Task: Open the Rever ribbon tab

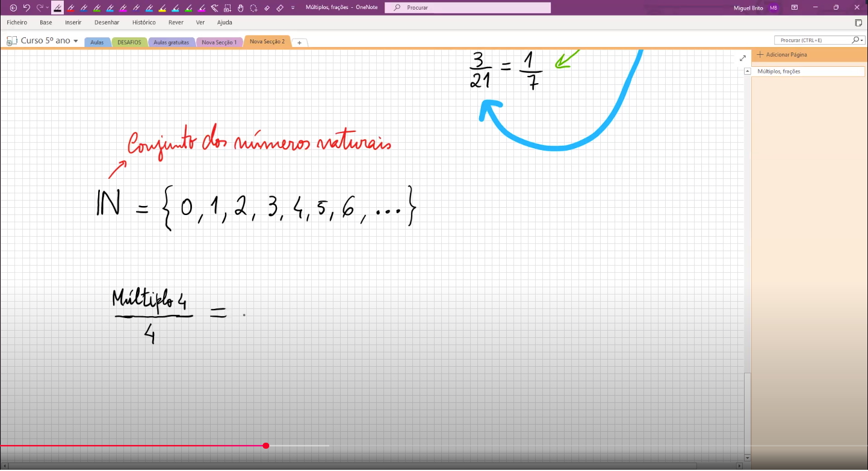Action: point(176,22)
